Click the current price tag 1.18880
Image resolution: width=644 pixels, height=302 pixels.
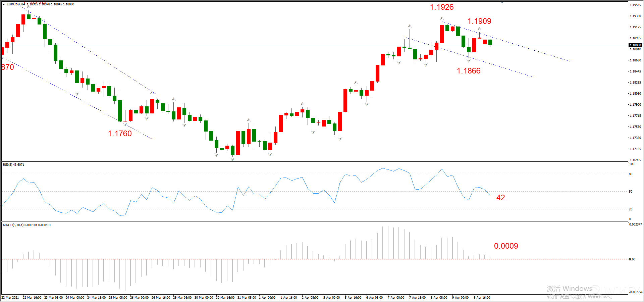click(635, 45)
